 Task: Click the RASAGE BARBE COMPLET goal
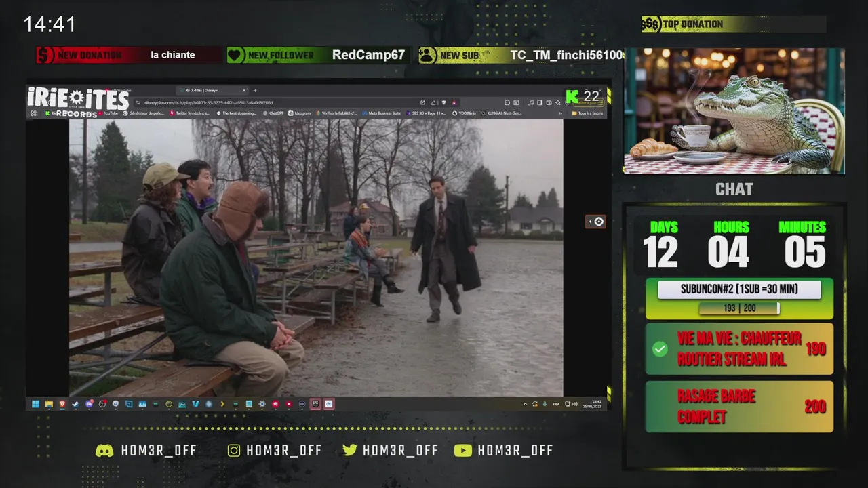739,407
